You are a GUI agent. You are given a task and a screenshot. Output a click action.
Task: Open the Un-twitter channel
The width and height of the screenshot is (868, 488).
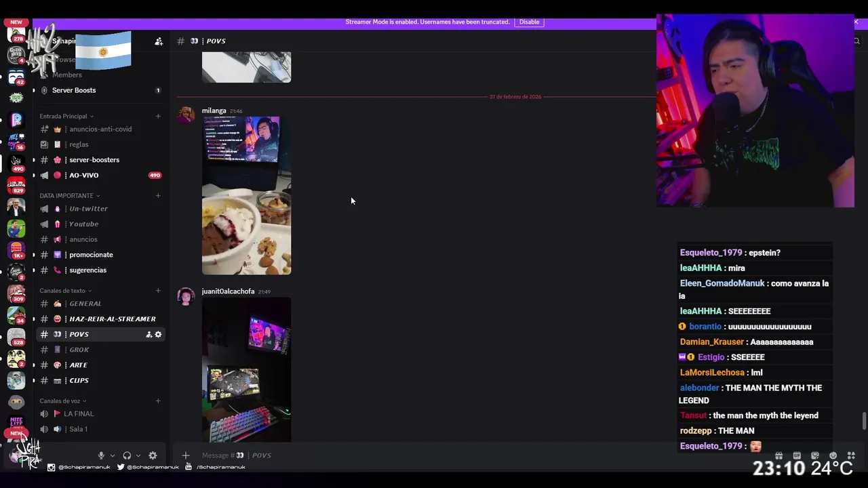100,209
